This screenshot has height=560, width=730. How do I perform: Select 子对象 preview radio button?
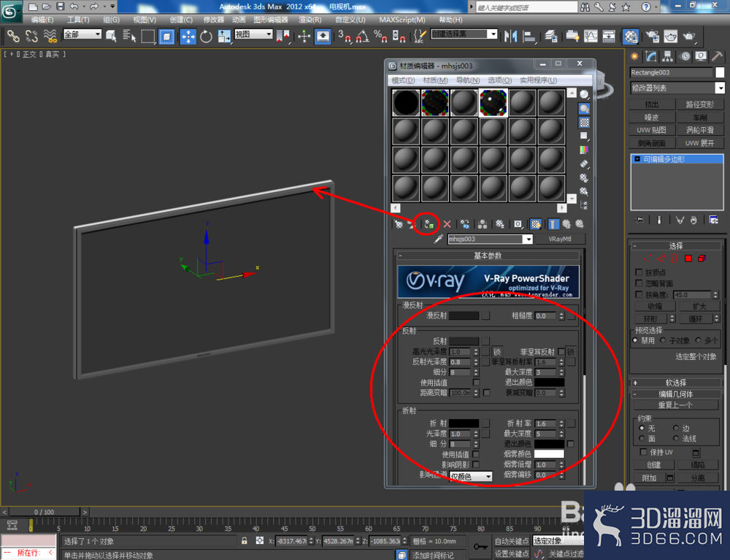click(663, 340)
